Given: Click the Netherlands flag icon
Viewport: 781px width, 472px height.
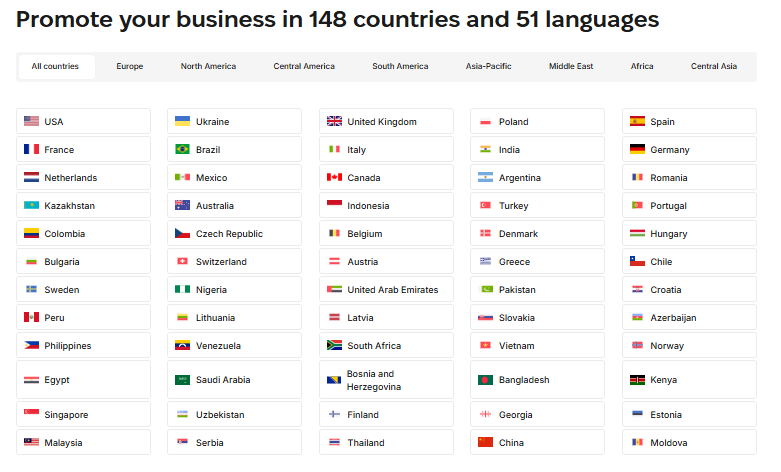Looking at the screenshot, I should tap(31, 177).
